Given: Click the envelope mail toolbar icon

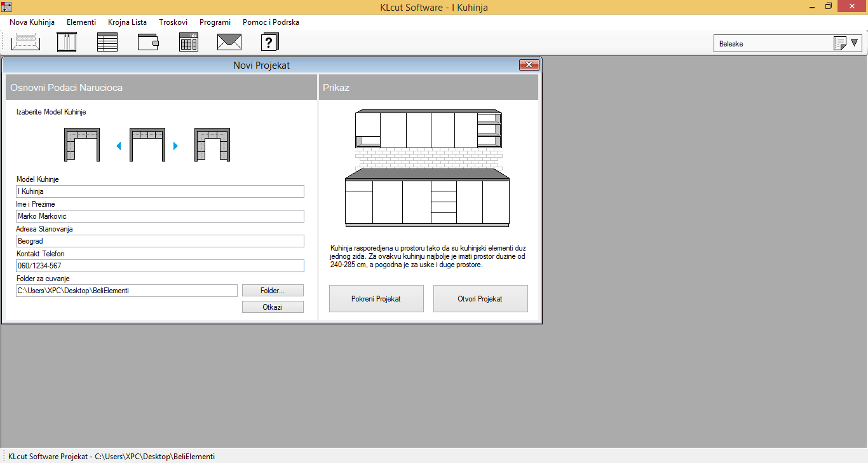Looking at the screenshot, I should pyautogui.click(x=229, y=43).
